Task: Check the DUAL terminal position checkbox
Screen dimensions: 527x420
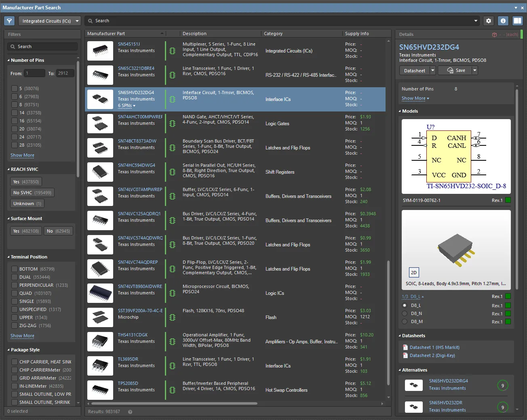Action: [15, 277]
